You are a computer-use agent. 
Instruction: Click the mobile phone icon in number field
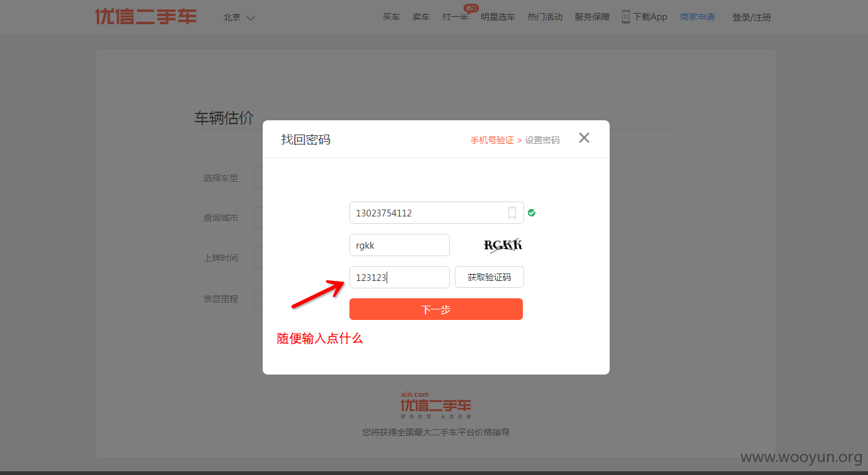(512, 213)
